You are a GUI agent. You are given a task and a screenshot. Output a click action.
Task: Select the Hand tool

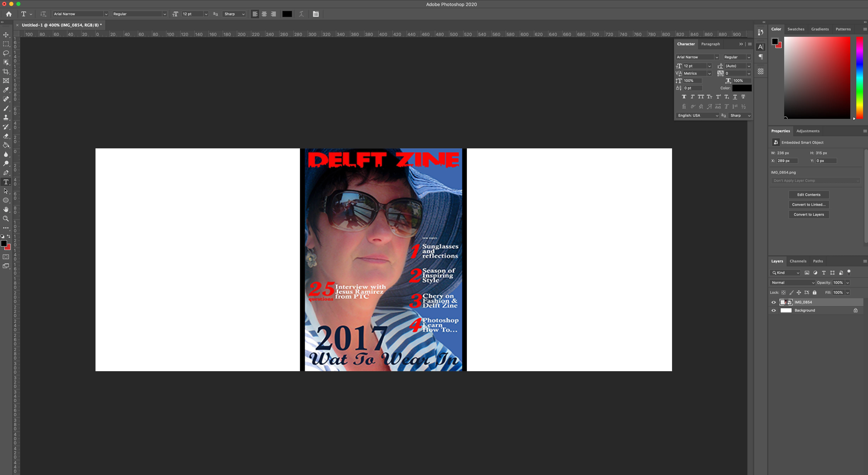6,210
